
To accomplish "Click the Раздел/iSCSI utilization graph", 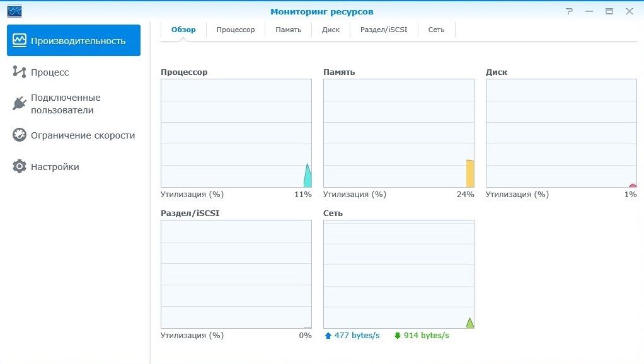I will coord(236,274).
